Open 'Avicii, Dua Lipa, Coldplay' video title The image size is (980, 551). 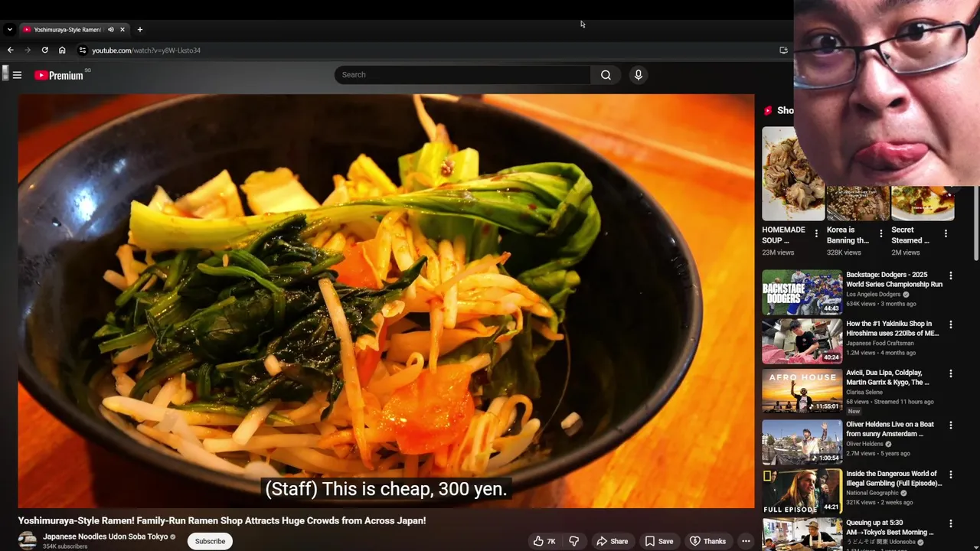click(888, 377)
